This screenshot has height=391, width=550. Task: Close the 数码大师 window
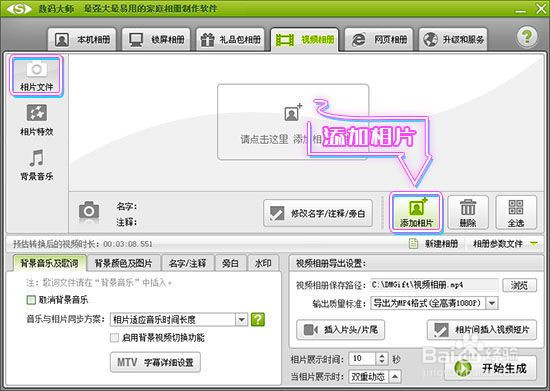click(541, 9)
